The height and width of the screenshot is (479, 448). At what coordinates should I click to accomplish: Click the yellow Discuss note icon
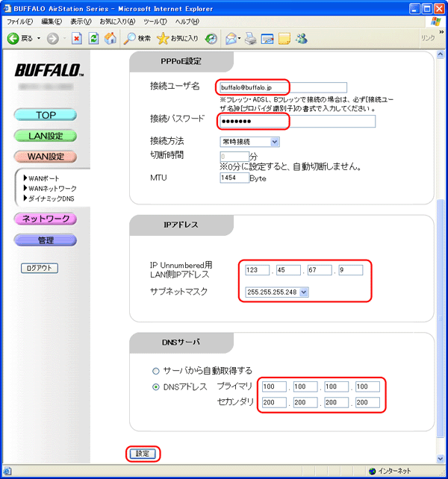(x=284, y=39)
